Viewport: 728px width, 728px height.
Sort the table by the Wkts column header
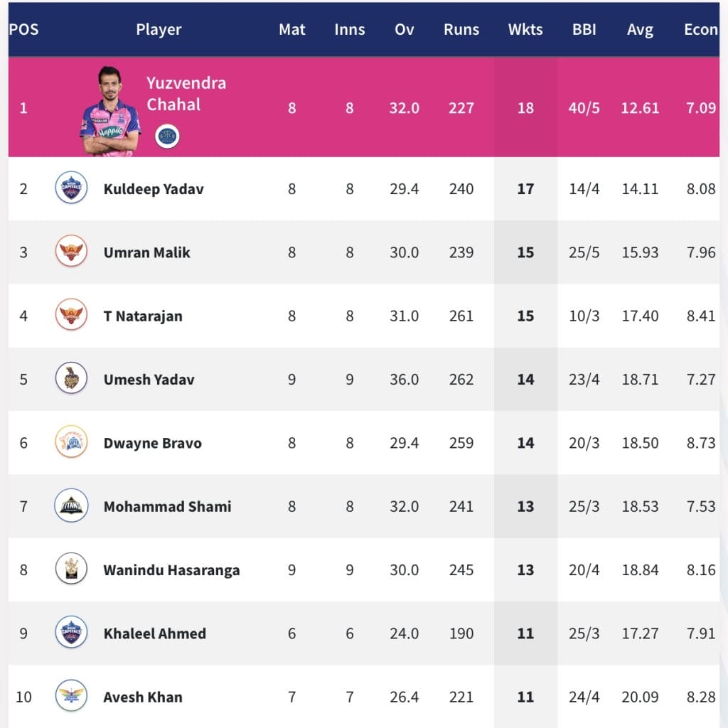(x=525, y=30)
